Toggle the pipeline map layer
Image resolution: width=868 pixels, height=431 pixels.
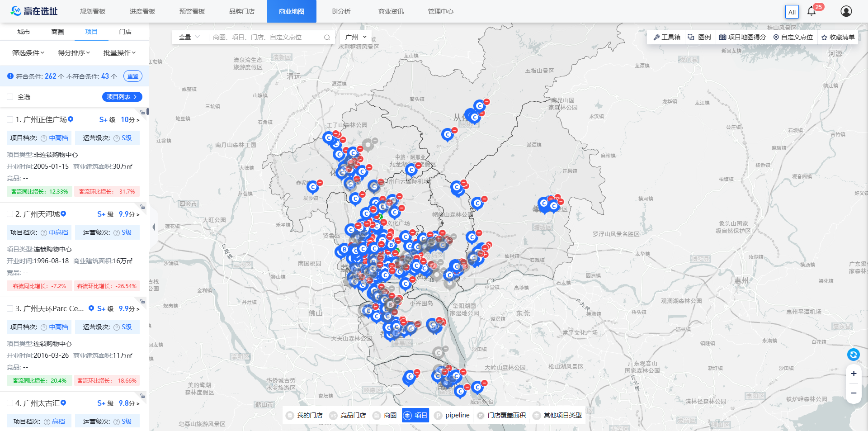click(452, 415)
